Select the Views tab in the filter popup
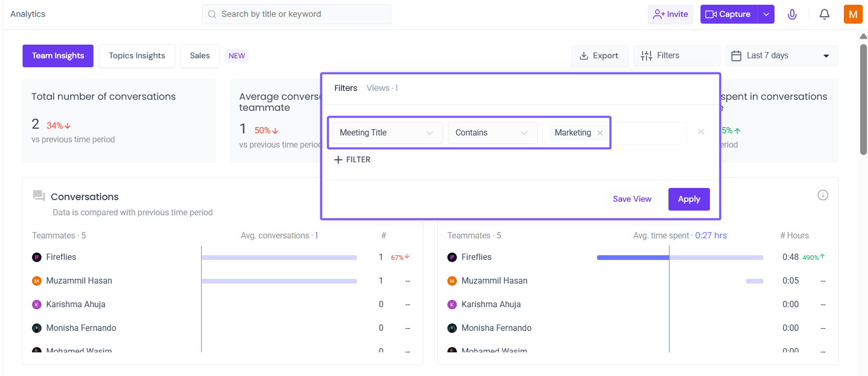Image resolution: width=868 pixels, height=376 pixels. pos(382,88)
